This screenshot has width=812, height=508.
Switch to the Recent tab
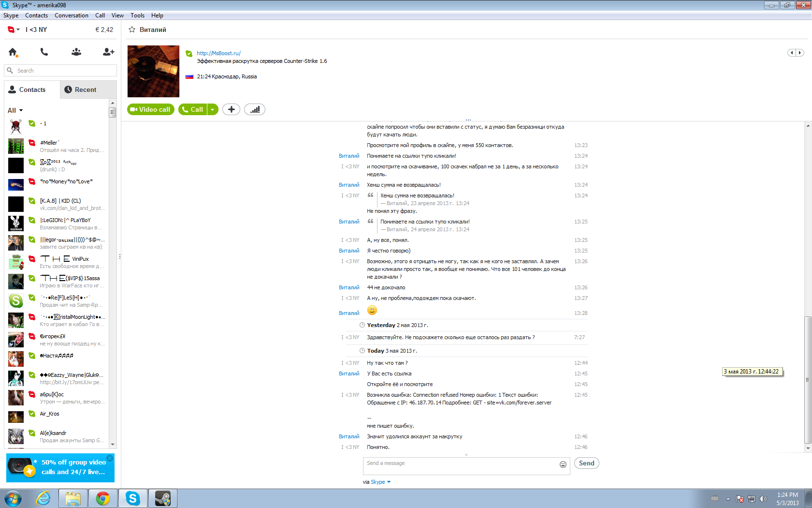88,90
